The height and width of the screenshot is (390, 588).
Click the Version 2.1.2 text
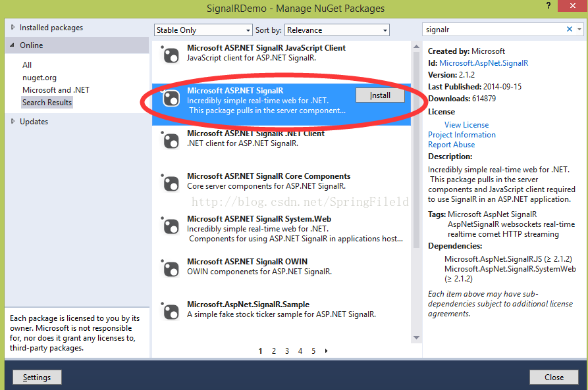point(451,74)
